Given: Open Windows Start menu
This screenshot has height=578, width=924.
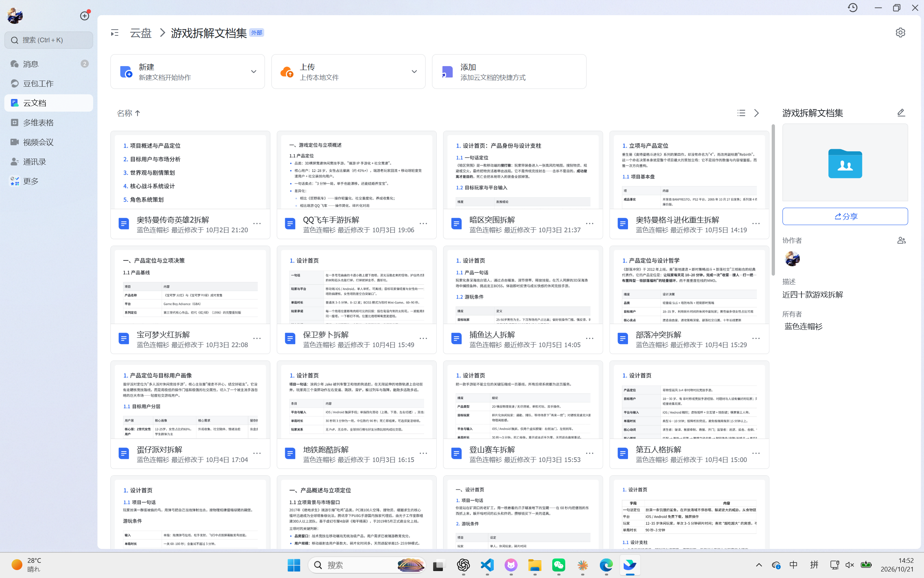Looking at the screenshot, I should pyautogui.click(x=293, y=565).
